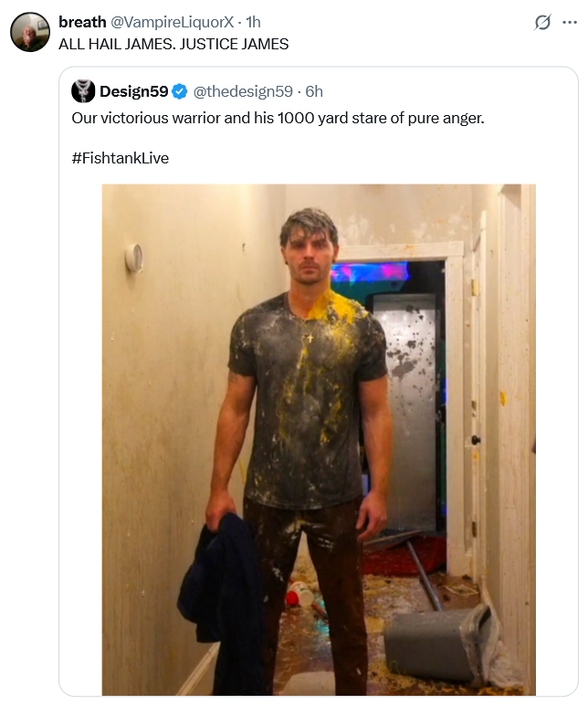Image resolution: width=588 pixels, height=704 pixels.
Task: View breath's round profile avatar
Action: [x=30, y=31]
